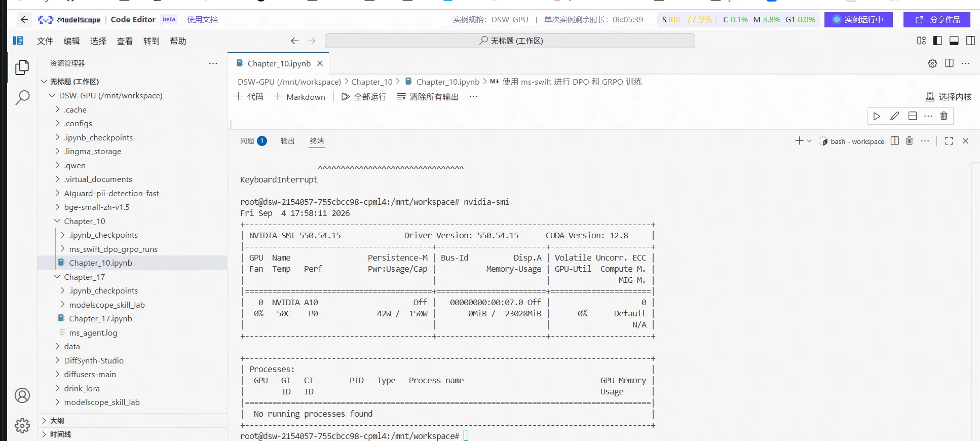
Task: Click 选择内核 to select a kernel
Action: [949, 96]
